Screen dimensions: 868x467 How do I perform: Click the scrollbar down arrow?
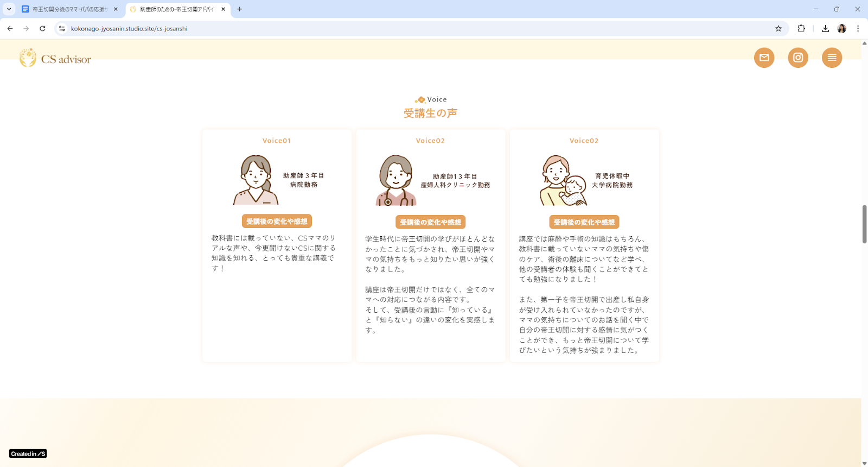(864, 463)
